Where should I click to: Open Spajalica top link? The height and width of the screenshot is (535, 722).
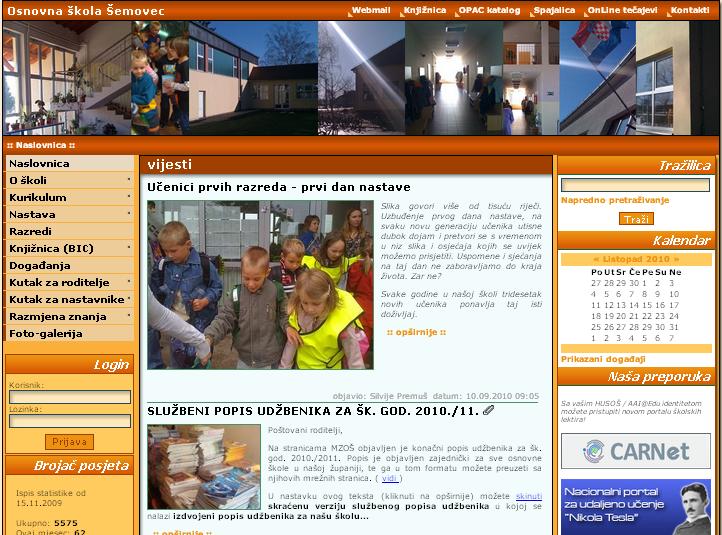(x=554, y=10)
